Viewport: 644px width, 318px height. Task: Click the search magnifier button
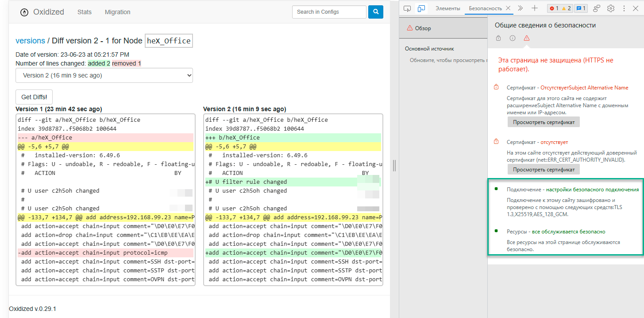pyautogui.click(x=375, y=12)
